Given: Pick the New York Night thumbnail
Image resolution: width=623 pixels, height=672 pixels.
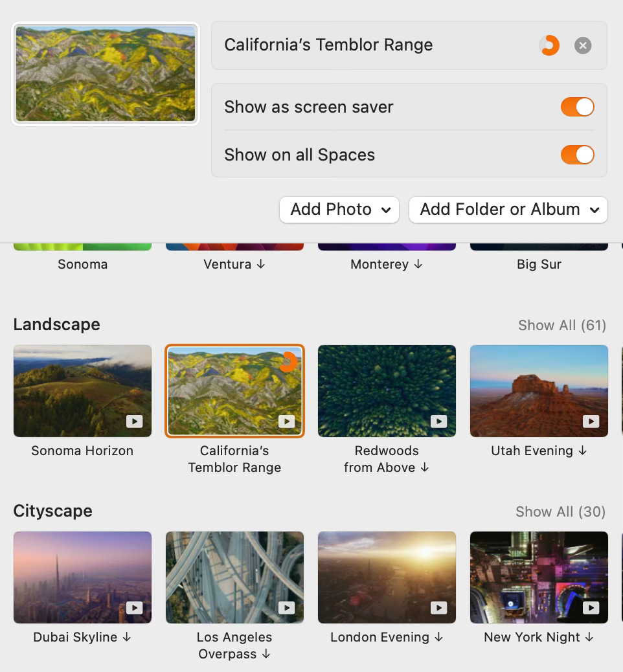Looking at the screenshot, I should coord(539,577).
